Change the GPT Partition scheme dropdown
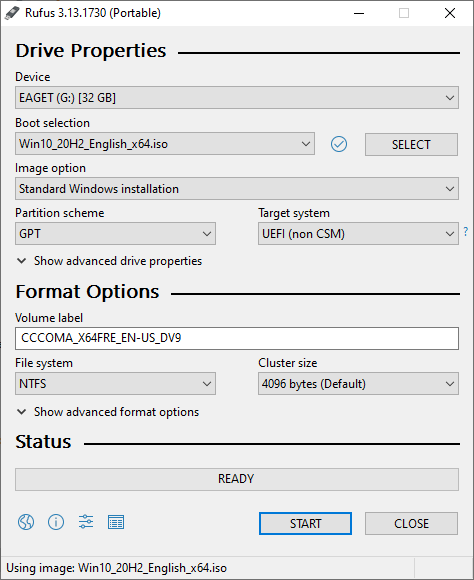This screenshot has width=474, height=580. 115,233
